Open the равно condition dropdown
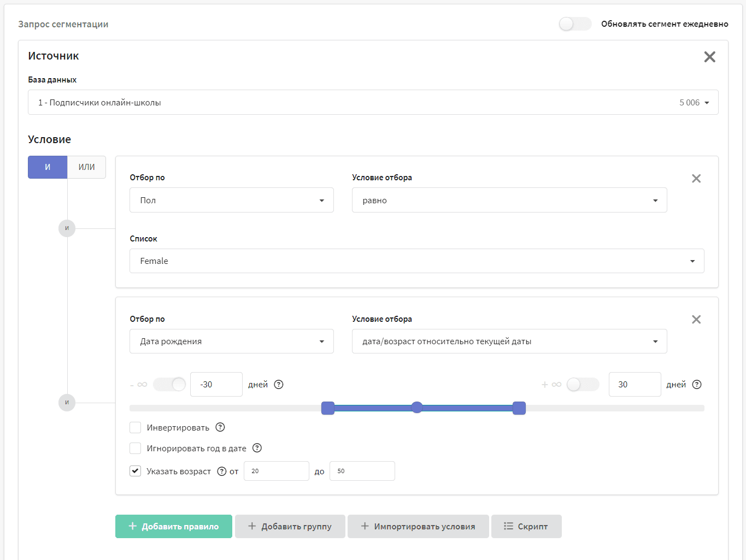Screen dimensions: 746x560 (509, 201)
